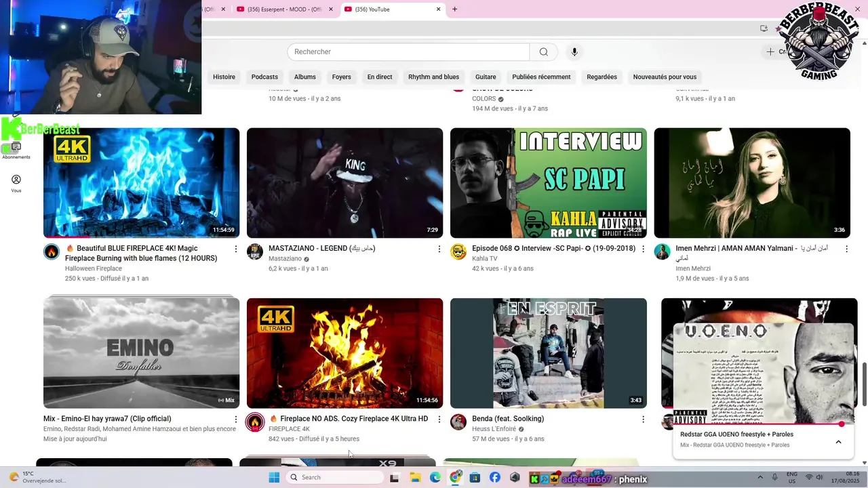Open Mix Emino-El hay yrawa7 title
This screenshot has width=868, height=488.
107,419
